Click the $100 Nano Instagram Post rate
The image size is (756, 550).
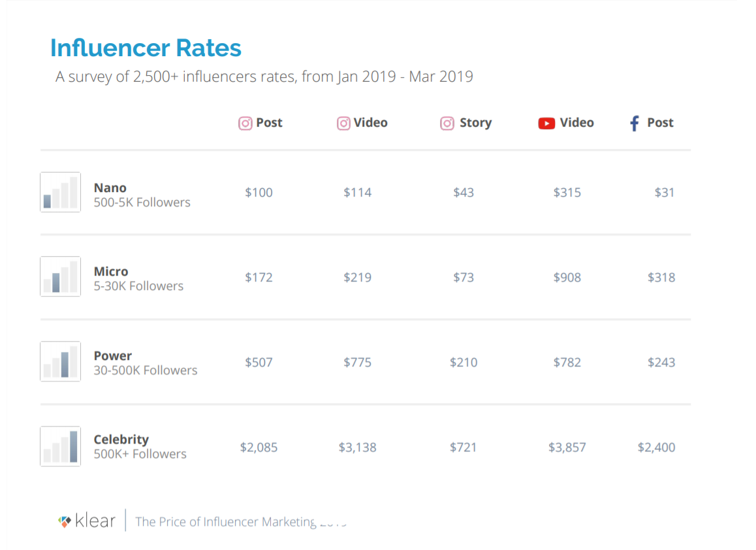point(259,193)
